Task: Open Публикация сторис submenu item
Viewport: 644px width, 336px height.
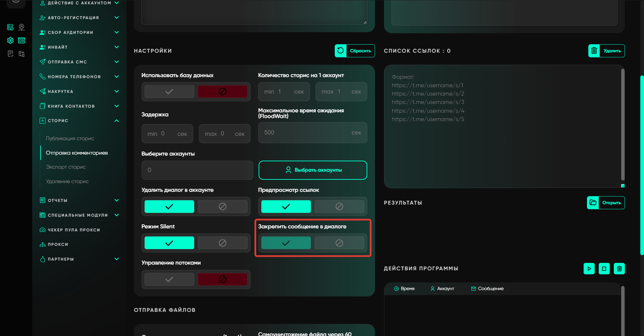Action: tap(70, 138)
